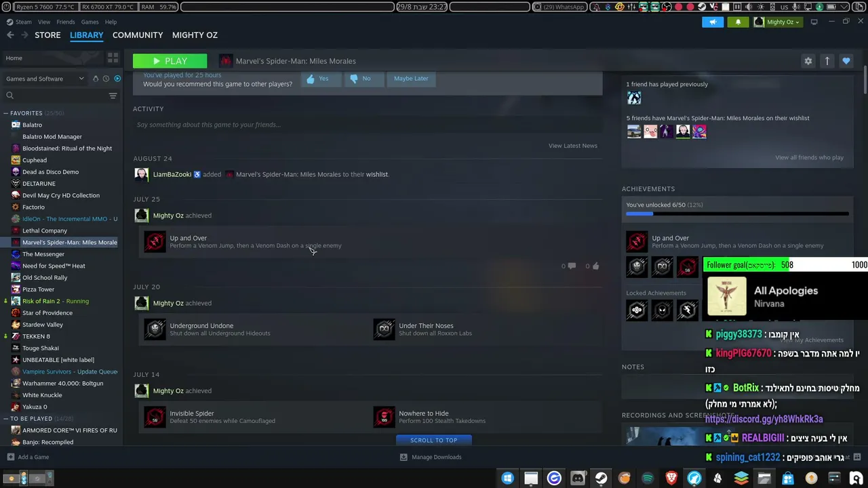Collapse the To Be Played category

click(5, 419)
